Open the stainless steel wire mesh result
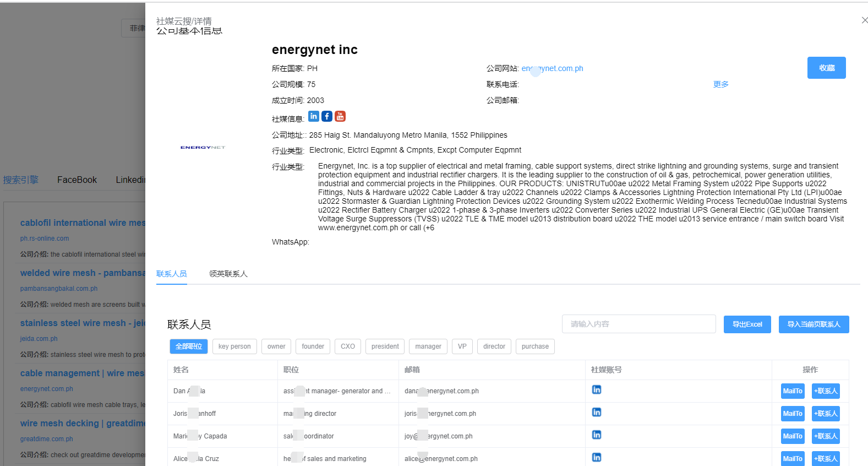The height and width of the screenshot is (466, 868). pyautogui.click(x=83, y=323)
